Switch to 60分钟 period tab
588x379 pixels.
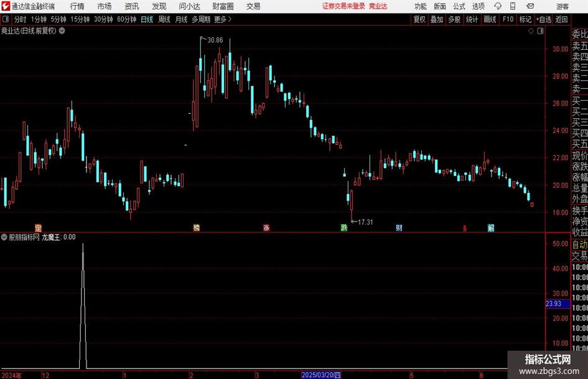point(126,19)
